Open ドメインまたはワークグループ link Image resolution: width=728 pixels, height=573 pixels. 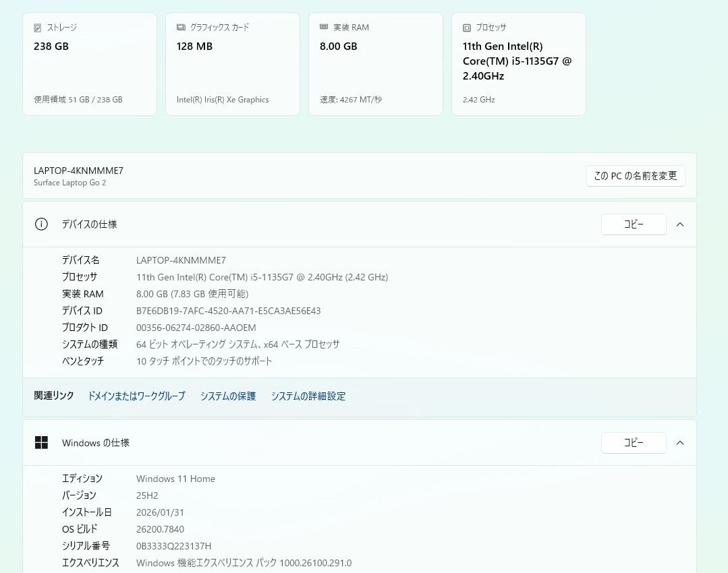coord(136,396)
